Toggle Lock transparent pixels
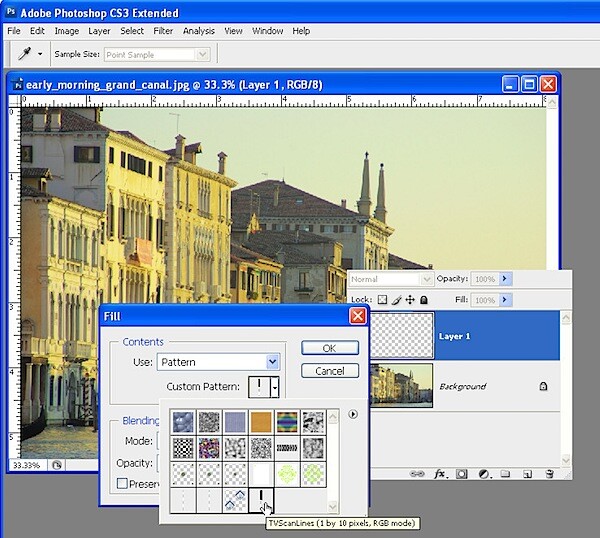This screenshot has height=538, width=600. pos(382,300)
